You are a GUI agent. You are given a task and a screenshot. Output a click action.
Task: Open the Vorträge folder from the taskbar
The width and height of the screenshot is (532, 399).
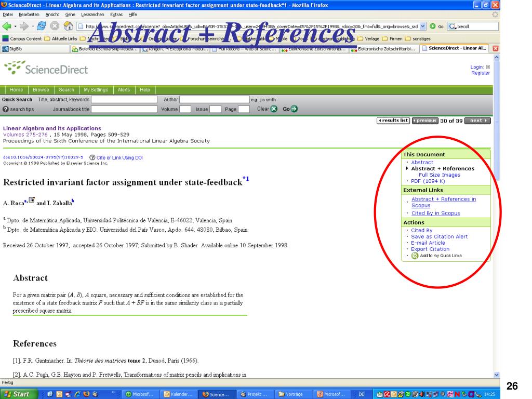(x=292, y=394)
